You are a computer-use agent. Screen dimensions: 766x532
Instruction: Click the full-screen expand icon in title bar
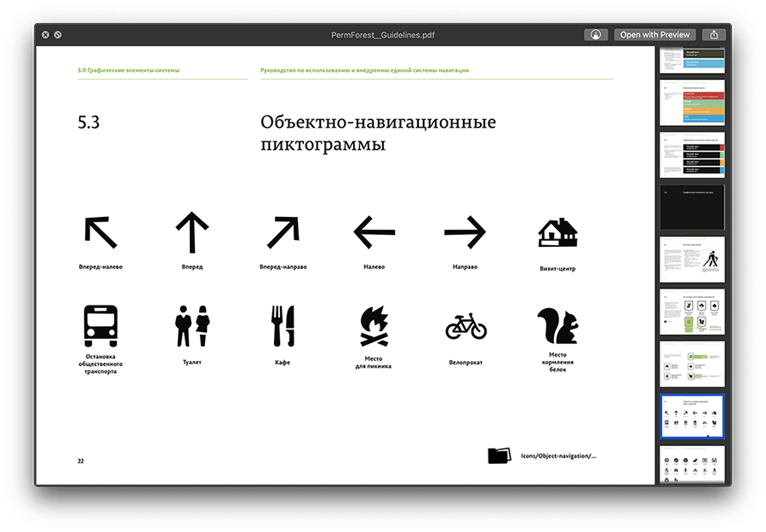point(57,35)
